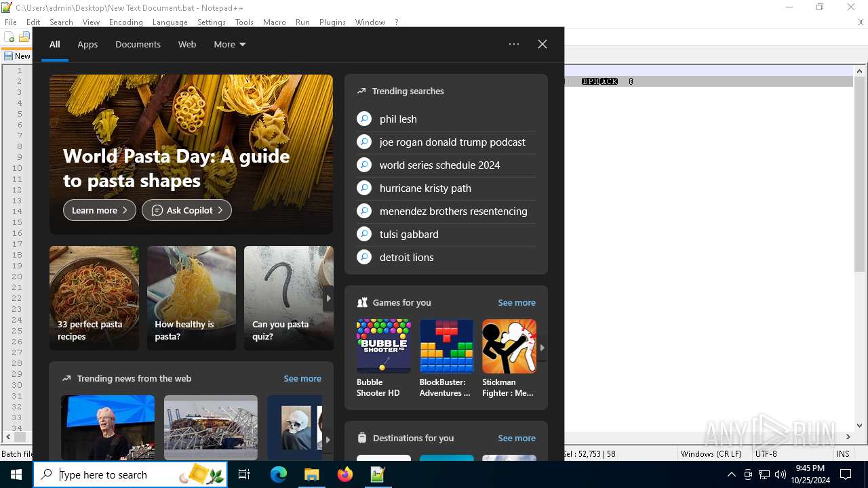Viewport: 868px width, 488px height.
Task: Open the Windows Start menu
Action: pos(16,474)
